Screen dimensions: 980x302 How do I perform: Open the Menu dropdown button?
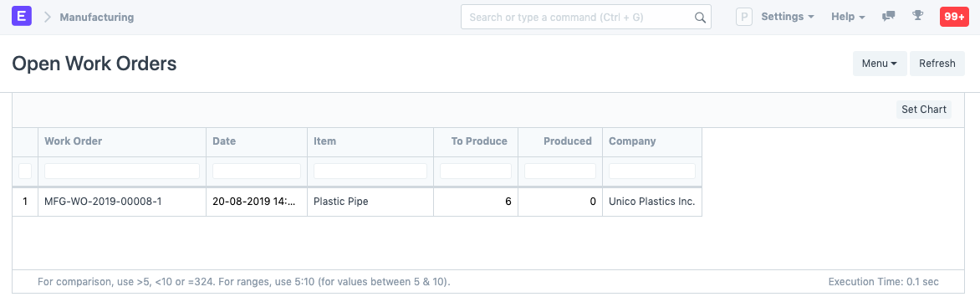pos(880,63)
